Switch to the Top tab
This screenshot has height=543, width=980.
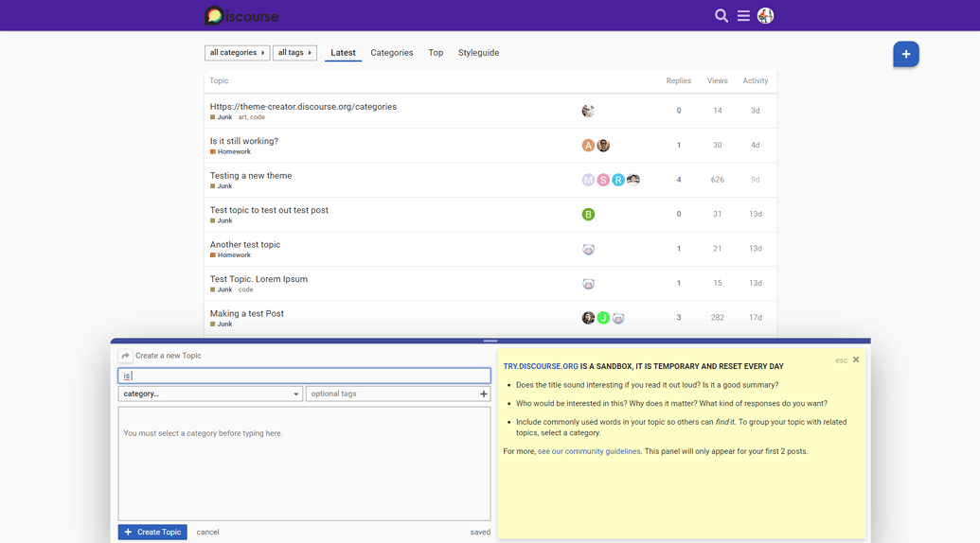[x=436, y=53]
